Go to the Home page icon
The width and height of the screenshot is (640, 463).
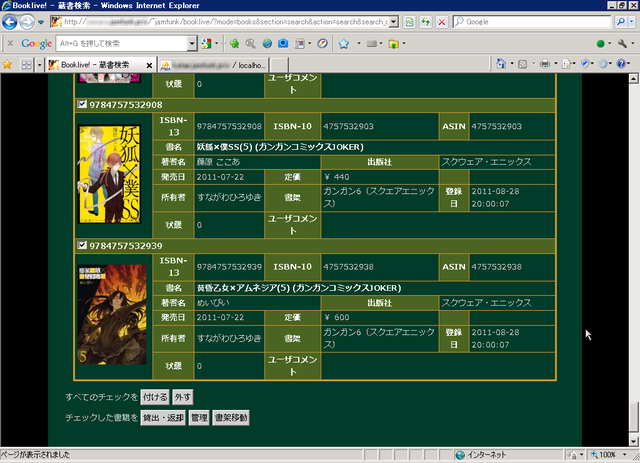pyautogui.click(x=501, y=64)
